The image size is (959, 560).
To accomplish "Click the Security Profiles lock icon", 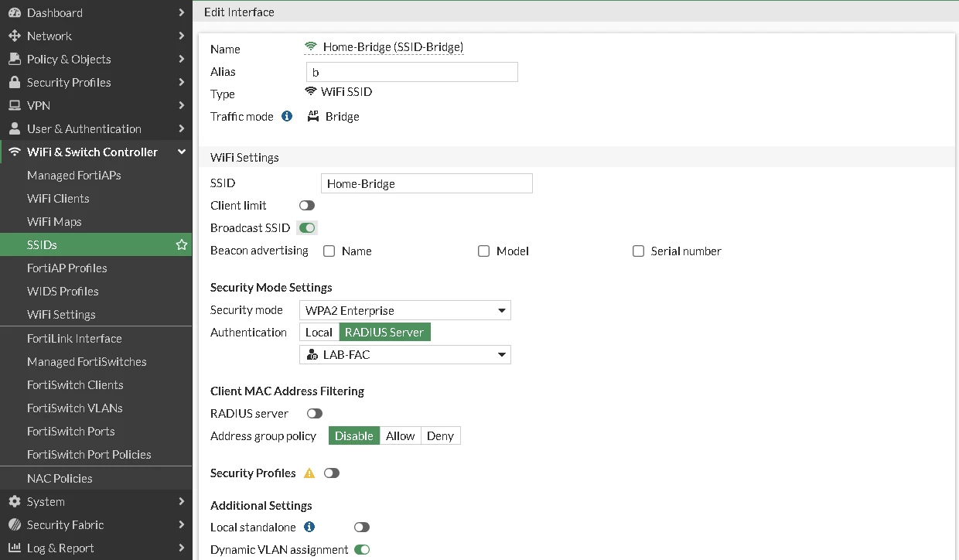I will 14,82.
